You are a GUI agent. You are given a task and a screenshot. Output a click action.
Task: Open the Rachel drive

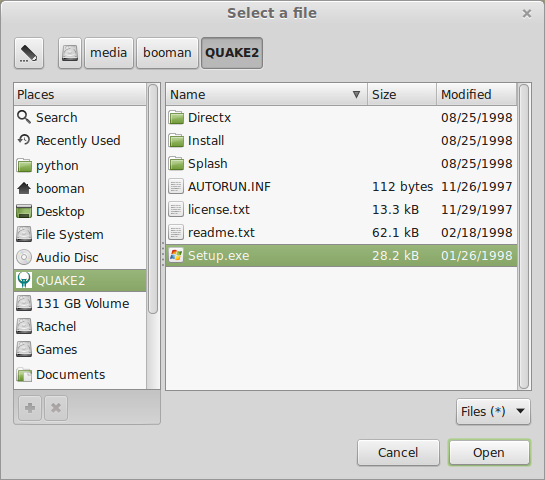point(80,326)
